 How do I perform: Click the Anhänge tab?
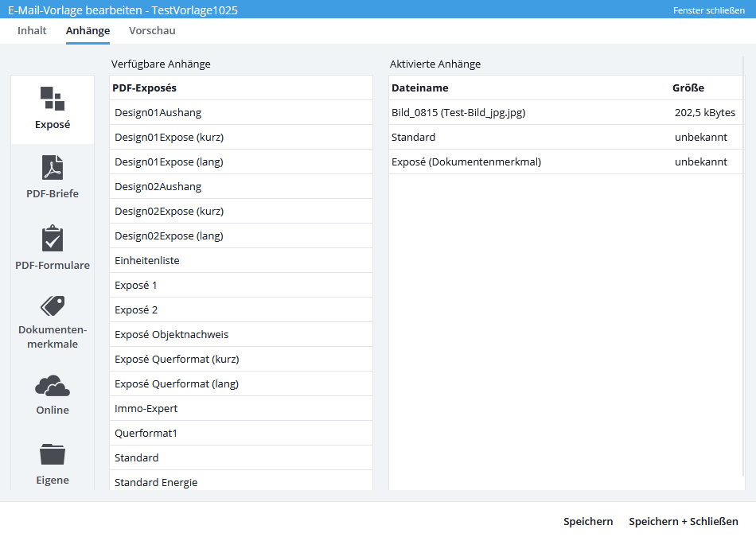pyautogui.click(x=88, y=31)
